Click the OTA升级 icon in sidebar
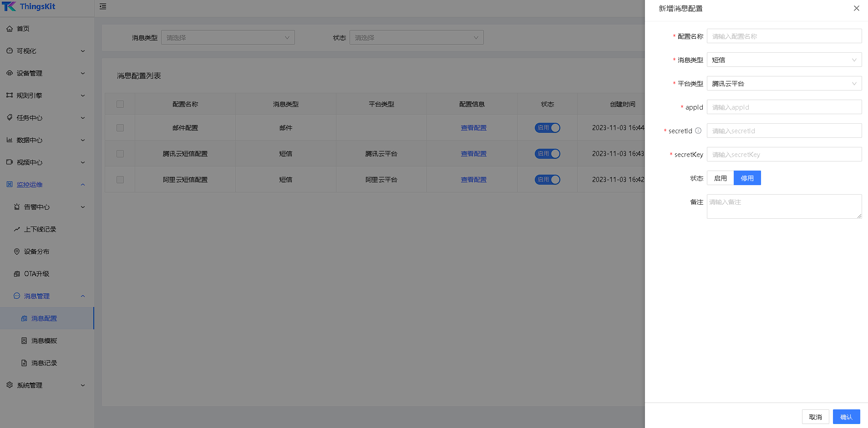The image size is (868, 428). point(17,274)
